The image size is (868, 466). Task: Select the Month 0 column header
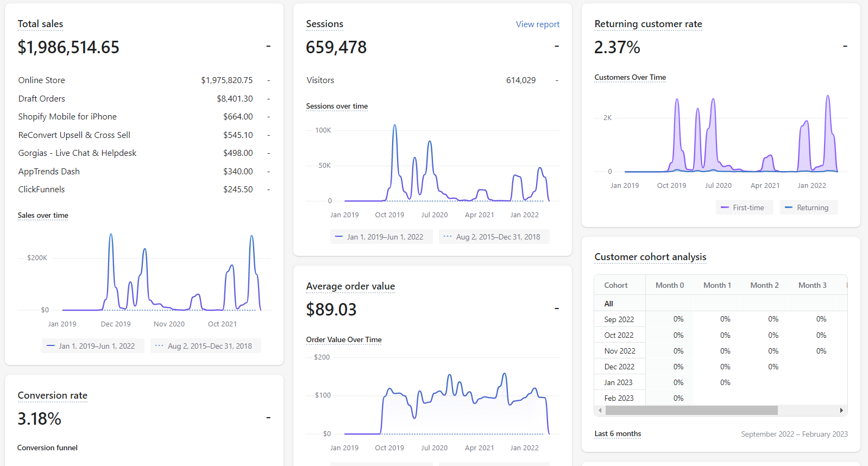(x=669, y=285)
